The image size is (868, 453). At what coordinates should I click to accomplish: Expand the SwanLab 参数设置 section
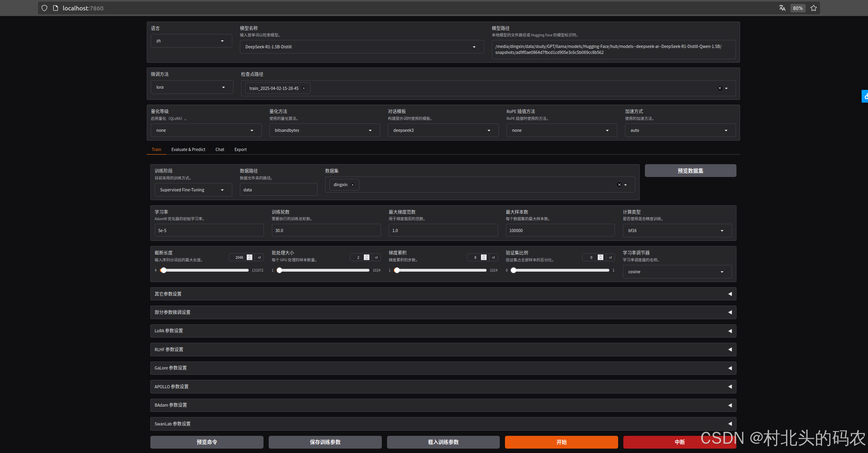pyautogui.click(x=443, y=423)
